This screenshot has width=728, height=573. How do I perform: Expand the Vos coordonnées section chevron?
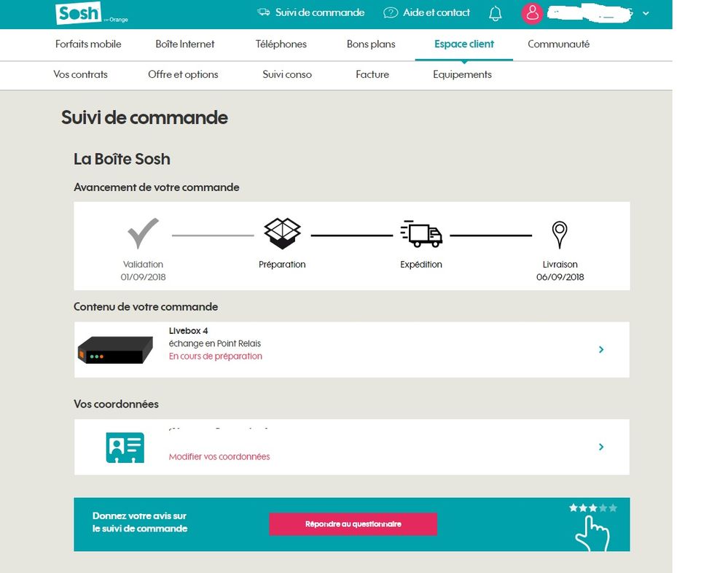click(x=601, y=447)
